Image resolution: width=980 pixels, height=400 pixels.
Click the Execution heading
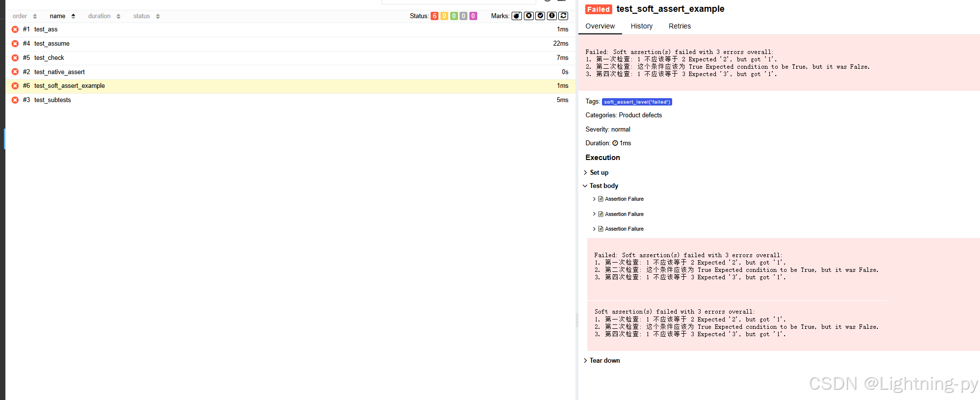[x=602, y=158]
